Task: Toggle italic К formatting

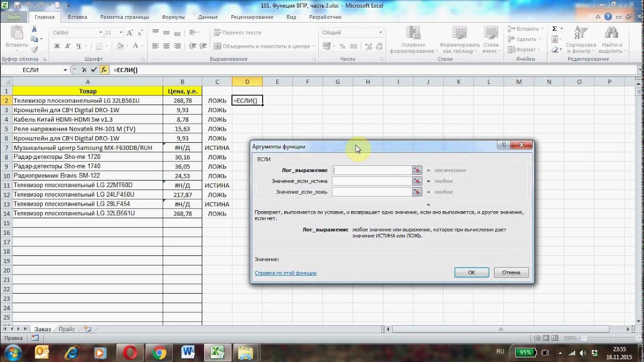Action: (68, 46)
